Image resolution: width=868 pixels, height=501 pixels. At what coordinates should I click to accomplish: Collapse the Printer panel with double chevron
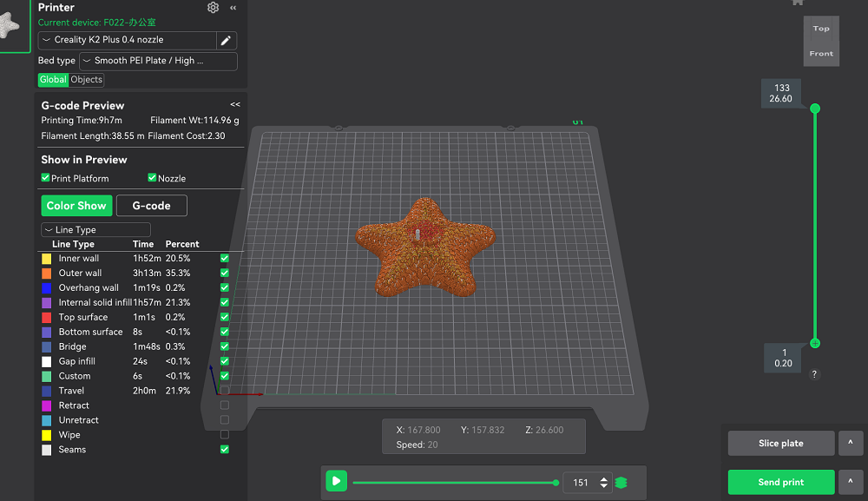[x=233, y=8]
